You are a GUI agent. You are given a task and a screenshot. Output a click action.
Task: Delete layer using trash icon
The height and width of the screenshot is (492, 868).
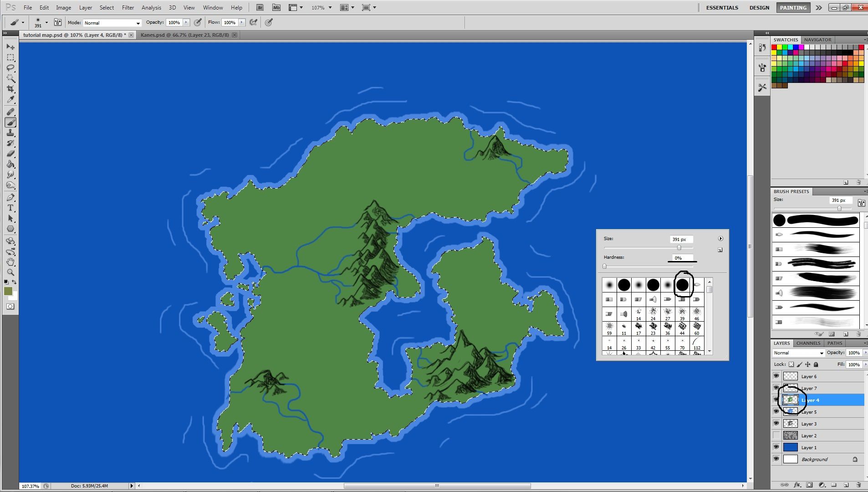coord(859,485)
